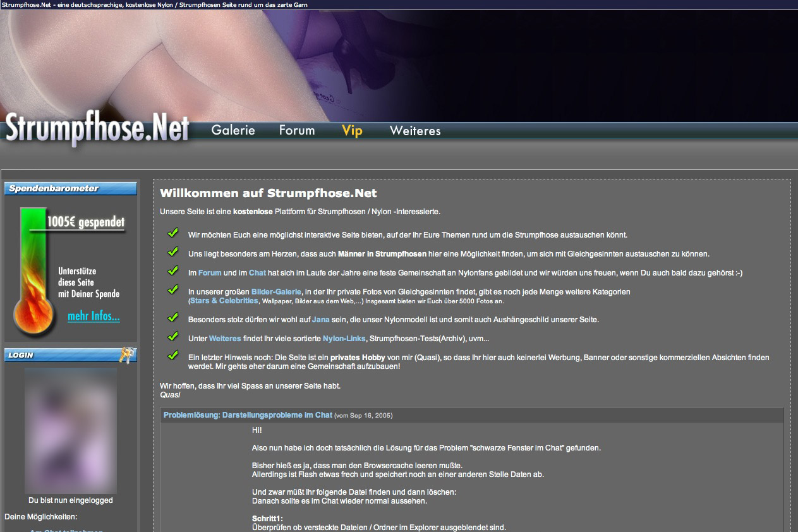Click checkmark icon beside 'Unter Weiteres' line
Screen dimensions: 798x532
coord(173,336)
